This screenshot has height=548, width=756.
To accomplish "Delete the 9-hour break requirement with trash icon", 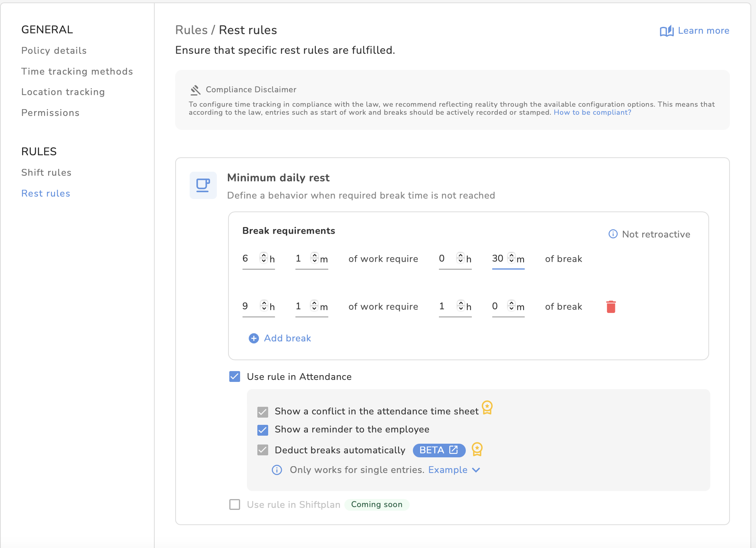I will (611, 307).
